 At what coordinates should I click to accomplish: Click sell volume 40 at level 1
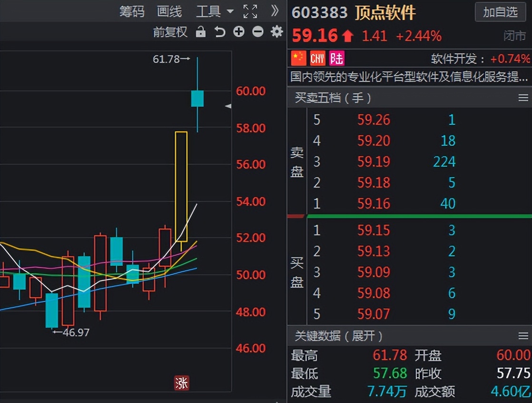[448, 204]
